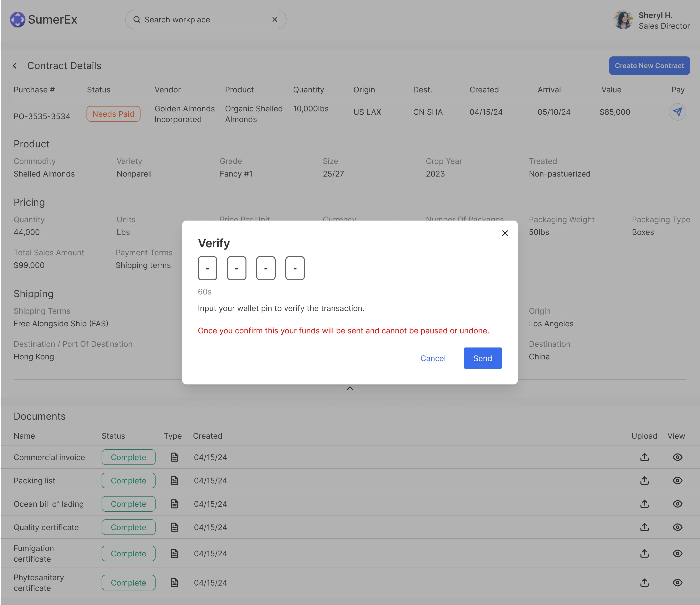Screen dimensions: 700x605
Task: Upload file for Ocean bill of lading
Action: point(644,504)
